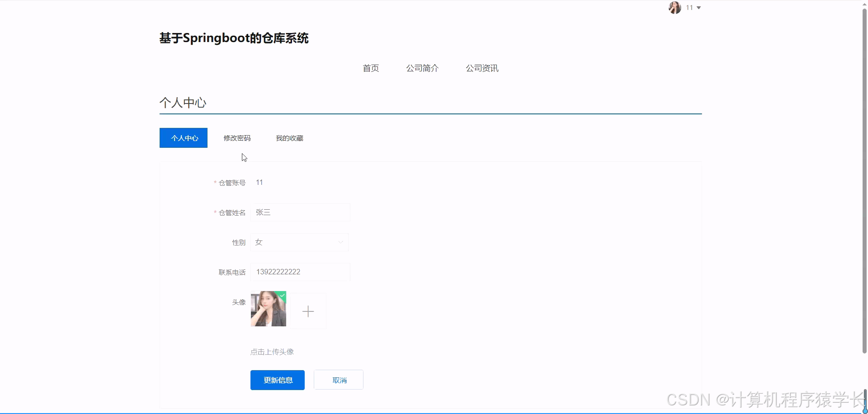The width and height of the screenshot is (868, 414).
Task: Click the plus icon to upload new avatar
Action: (308, 311)
